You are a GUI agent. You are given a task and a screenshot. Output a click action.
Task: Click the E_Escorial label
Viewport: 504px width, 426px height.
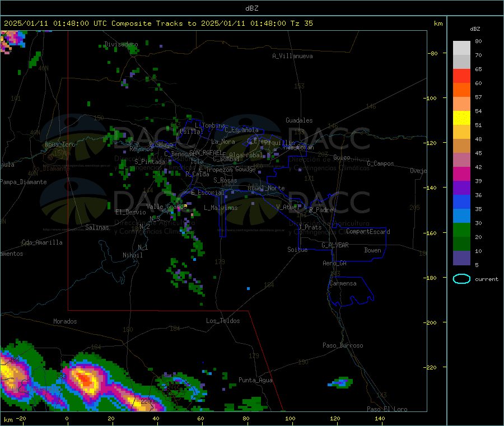pyautogui.click(x=208, y=193)
